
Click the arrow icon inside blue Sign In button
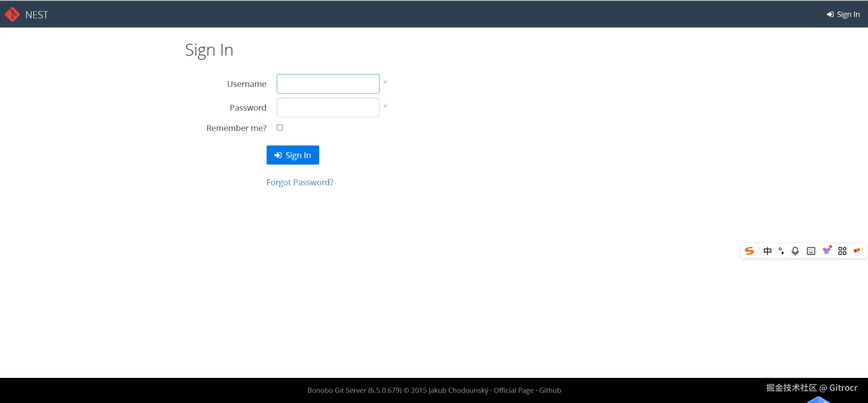click(278, 155)
